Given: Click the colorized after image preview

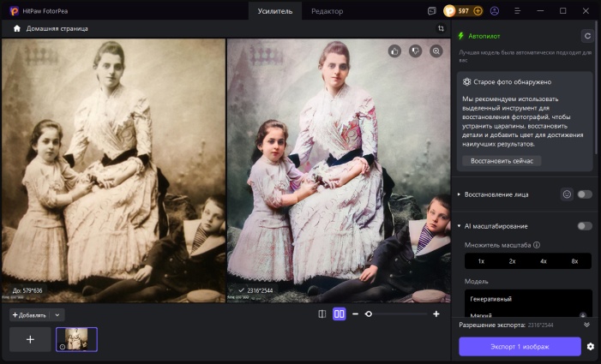Looking at the screenshot, I should [x=339, y=170].
